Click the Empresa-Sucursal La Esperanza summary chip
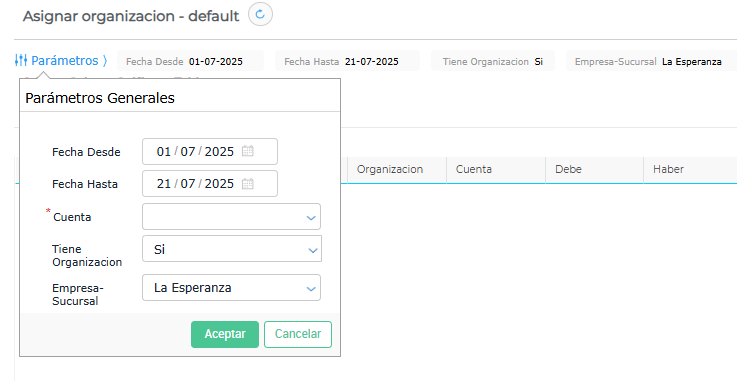 (651, 61)
